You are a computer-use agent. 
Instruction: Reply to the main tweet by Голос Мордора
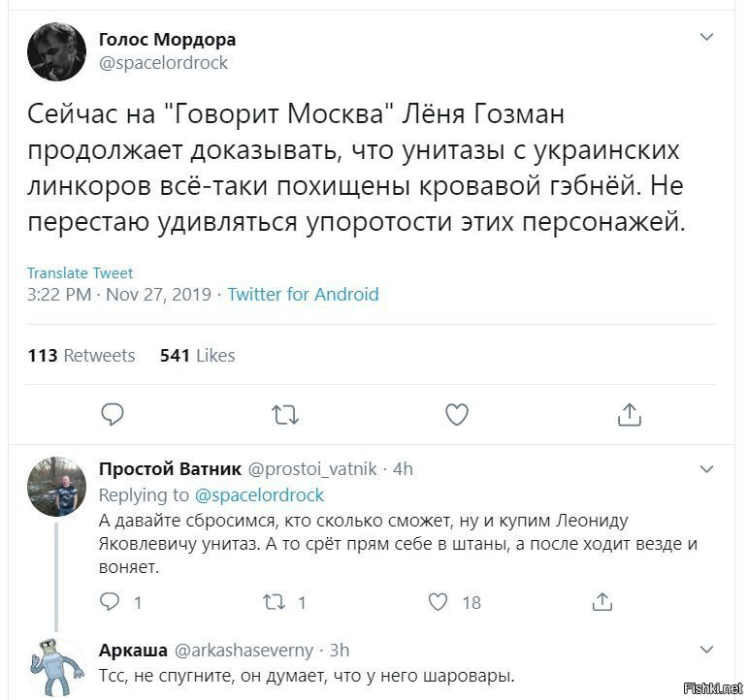tap(113, 414)
